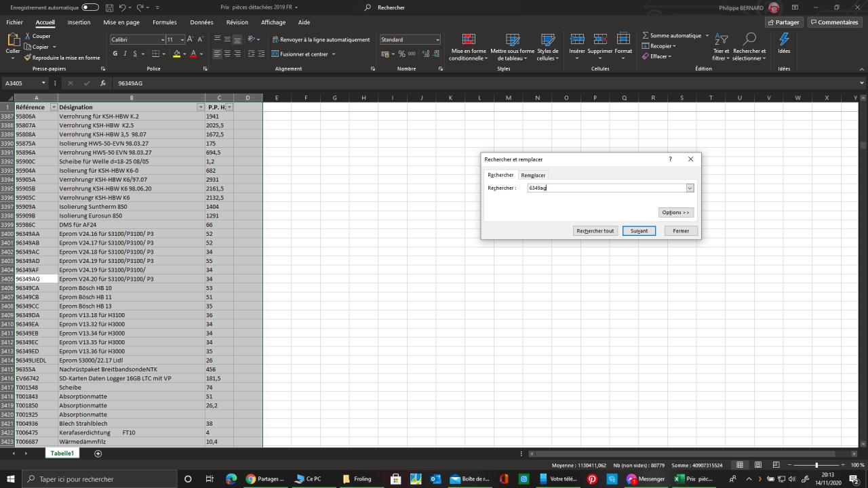
Task: Open Mise en forme conditionnelle
Action: [x=468, y=46]
